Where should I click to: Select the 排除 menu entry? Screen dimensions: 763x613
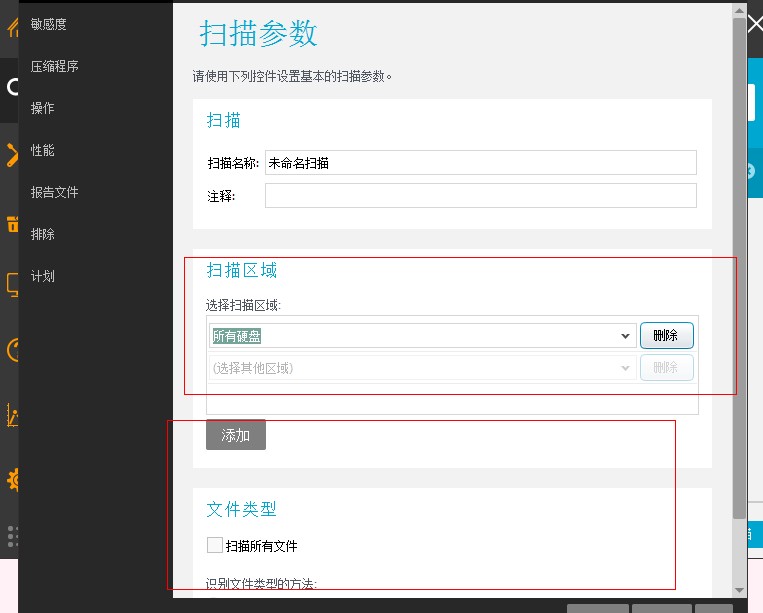tap(42, 234)
